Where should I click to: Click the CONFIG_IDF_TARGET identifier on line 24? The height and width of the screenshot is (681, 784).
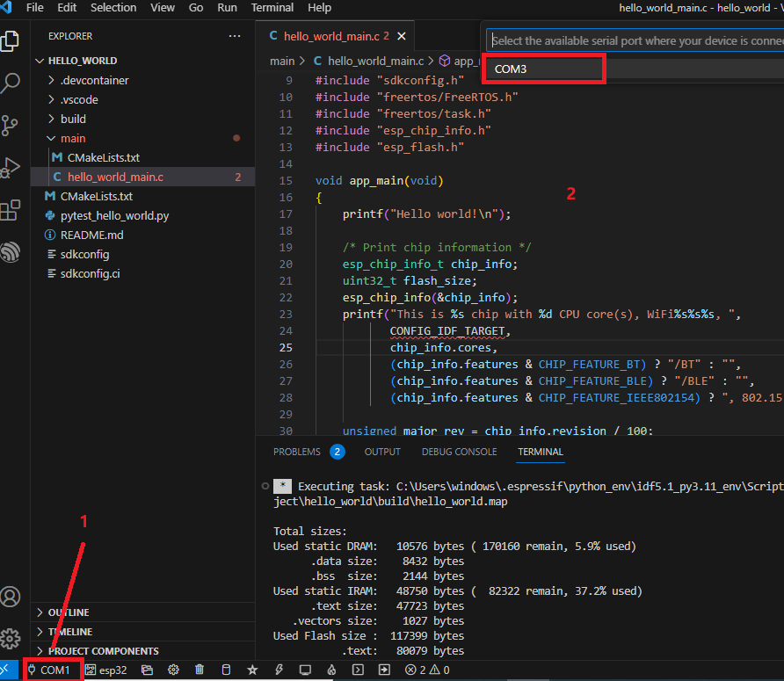coord(447,331)
